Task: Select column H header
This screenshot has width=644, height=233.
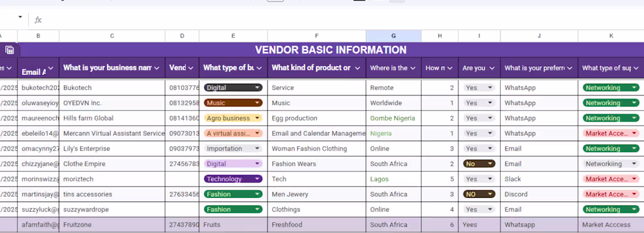Action: pos(440,36)
